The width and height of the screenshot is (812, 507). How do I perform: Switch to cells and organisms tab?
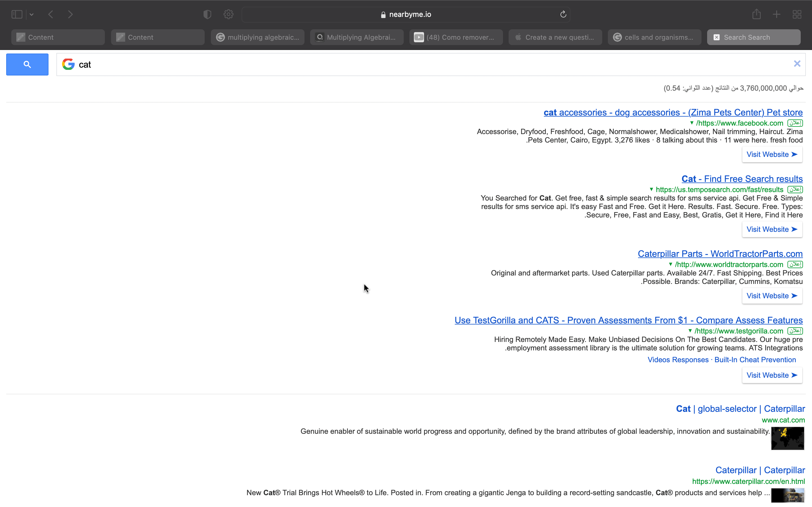point(654,37)
